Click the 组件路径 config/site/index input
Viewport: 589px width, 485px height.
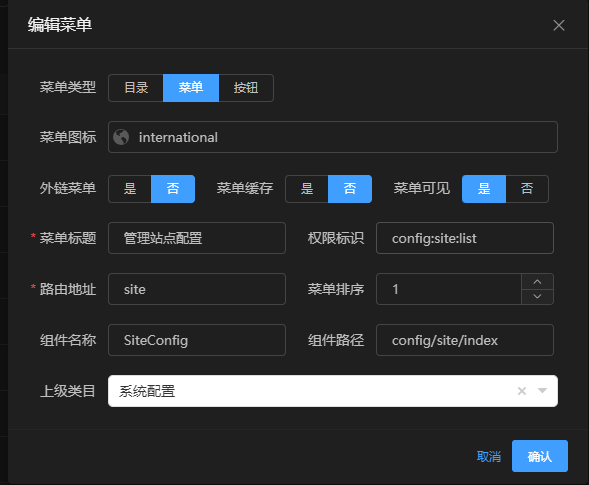click(x=465, y=340)
